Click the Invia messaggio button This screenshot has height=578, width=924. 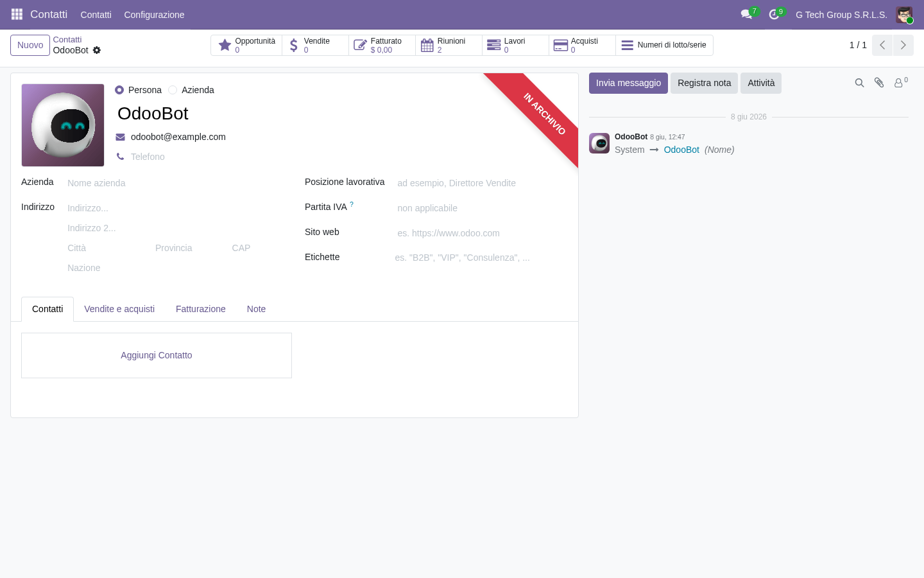628,83
